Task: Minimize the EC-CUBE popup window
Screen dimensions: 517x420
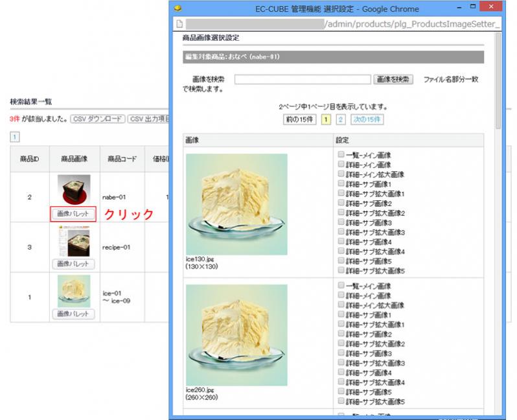Action: point(459,7)
